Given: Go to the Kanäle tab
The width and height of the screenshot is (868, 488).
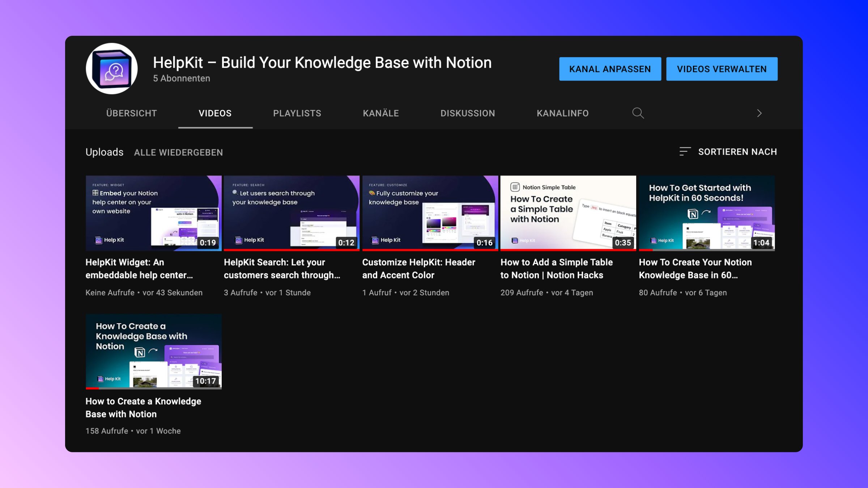Looking at the screenshot, I should point(381,113).
